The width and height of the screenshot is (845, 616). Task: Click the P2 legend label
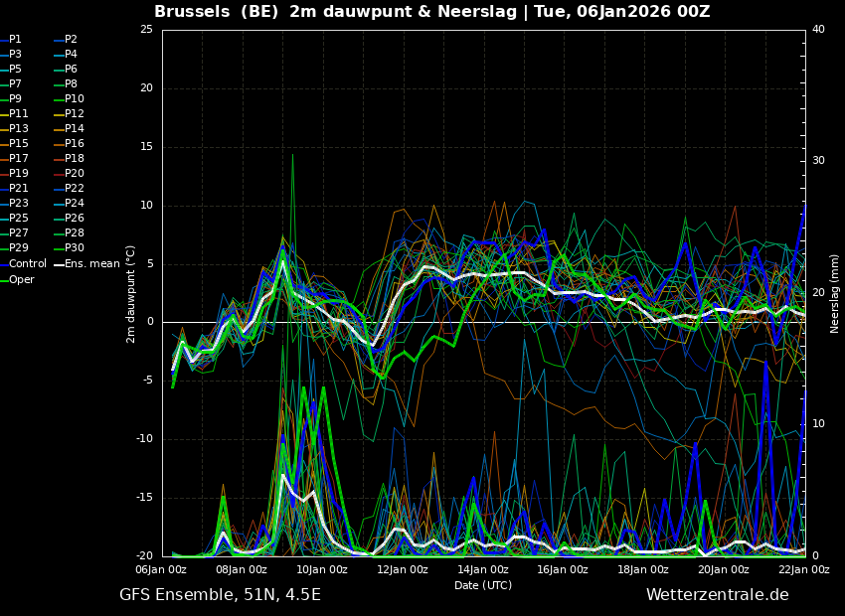coord(72,40)
